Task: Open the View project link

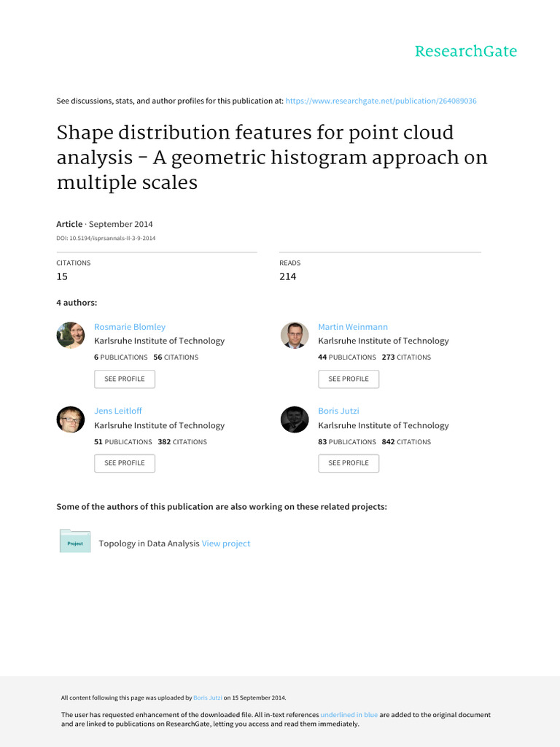Action: pyautogui.click(x=226, y=543)
